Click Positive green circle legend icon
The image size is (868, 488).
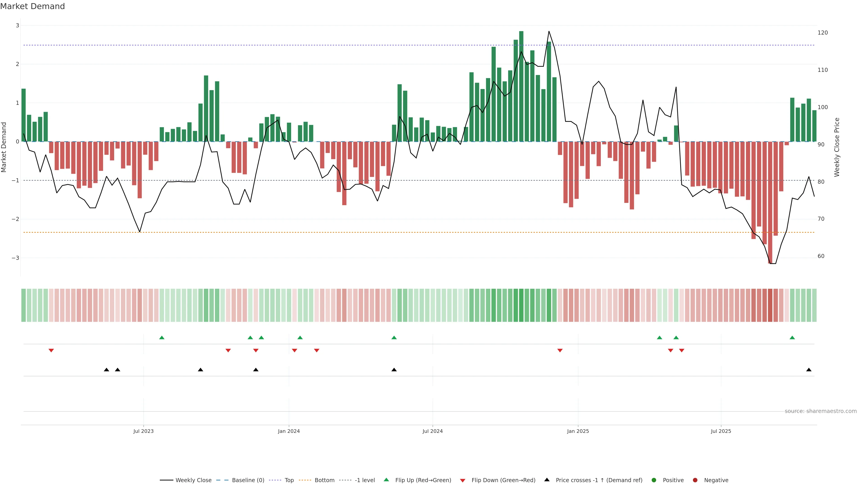point(654,480)
